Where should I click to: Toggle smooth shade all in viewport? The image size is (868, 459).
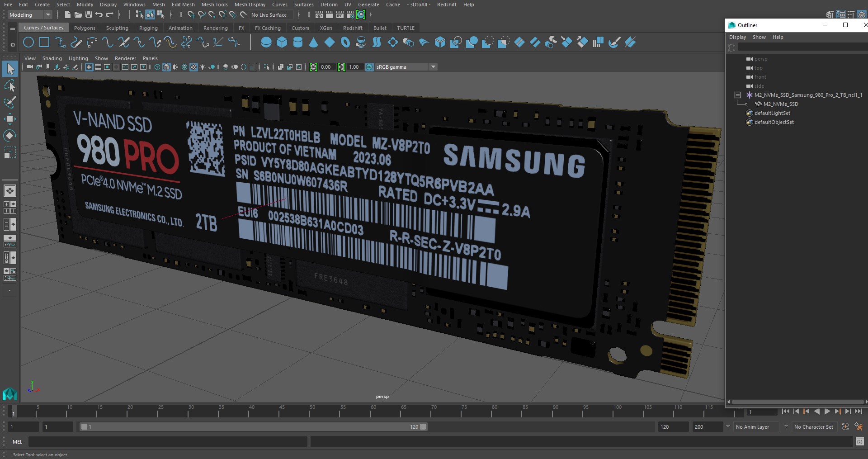166,67
